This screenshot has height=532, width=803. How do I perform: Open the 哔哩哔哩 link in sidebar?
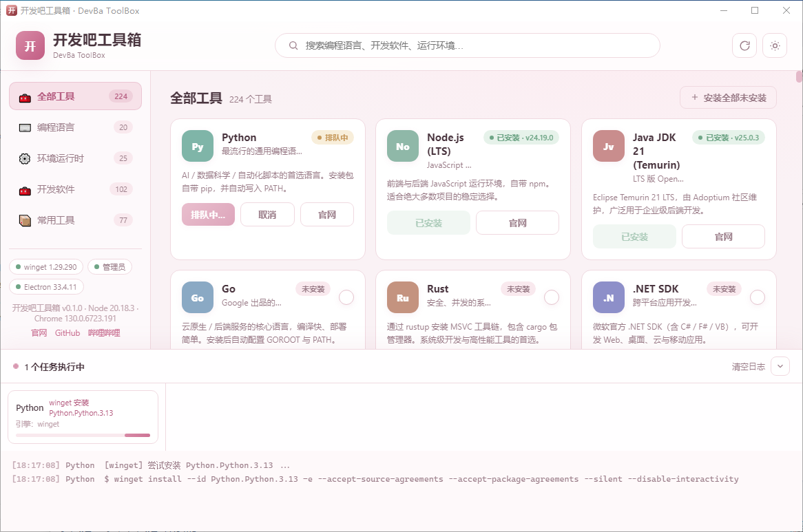click(104, 333)
